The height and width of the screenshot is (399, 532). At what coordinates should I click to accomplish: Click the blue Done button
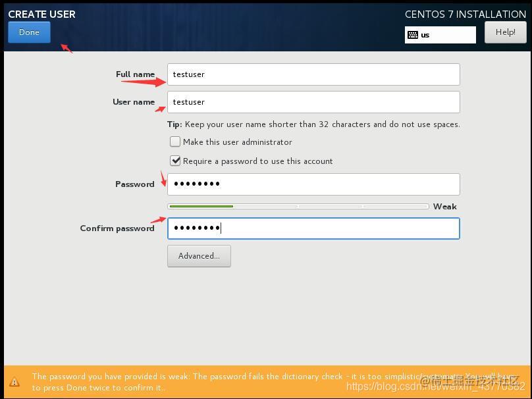(29, 32)
